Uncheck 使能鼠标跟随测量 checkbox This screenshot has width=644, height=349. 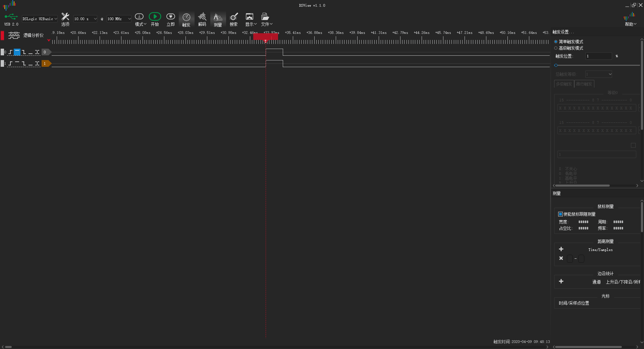point(560,214)
